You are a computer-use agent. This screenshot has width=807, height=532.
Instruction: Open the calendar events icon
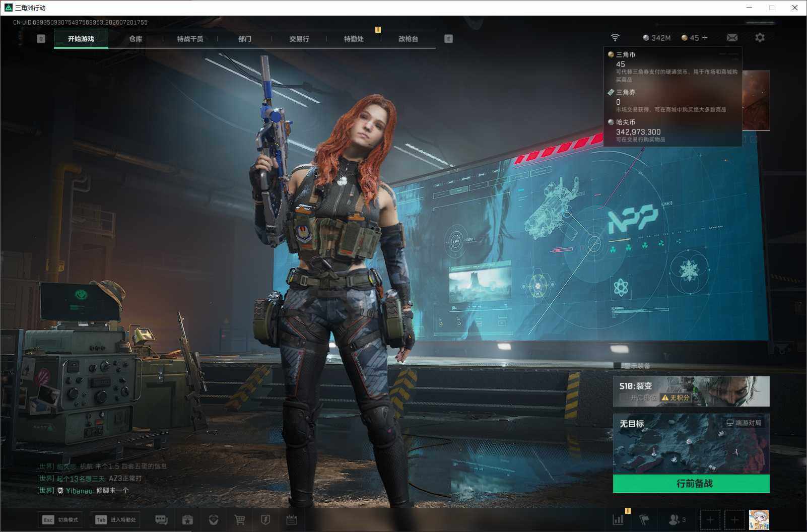coord(292,519)
